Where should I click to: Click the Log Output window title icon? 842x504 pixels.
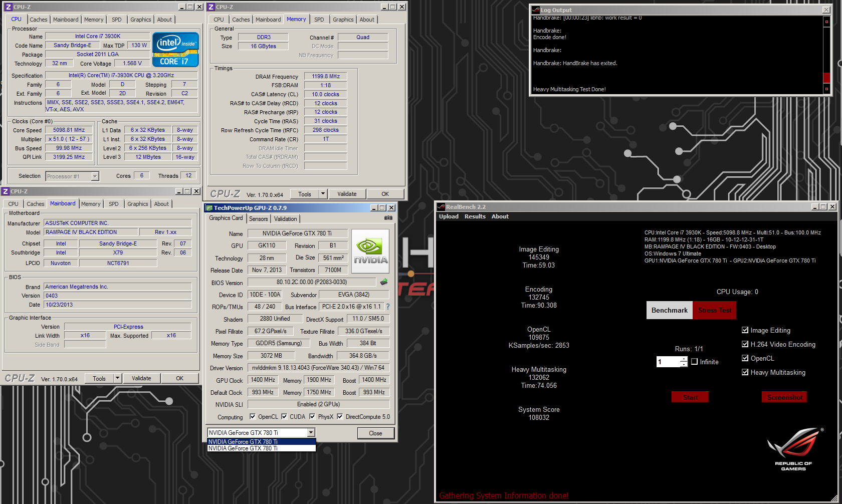[x=535, y=10]
